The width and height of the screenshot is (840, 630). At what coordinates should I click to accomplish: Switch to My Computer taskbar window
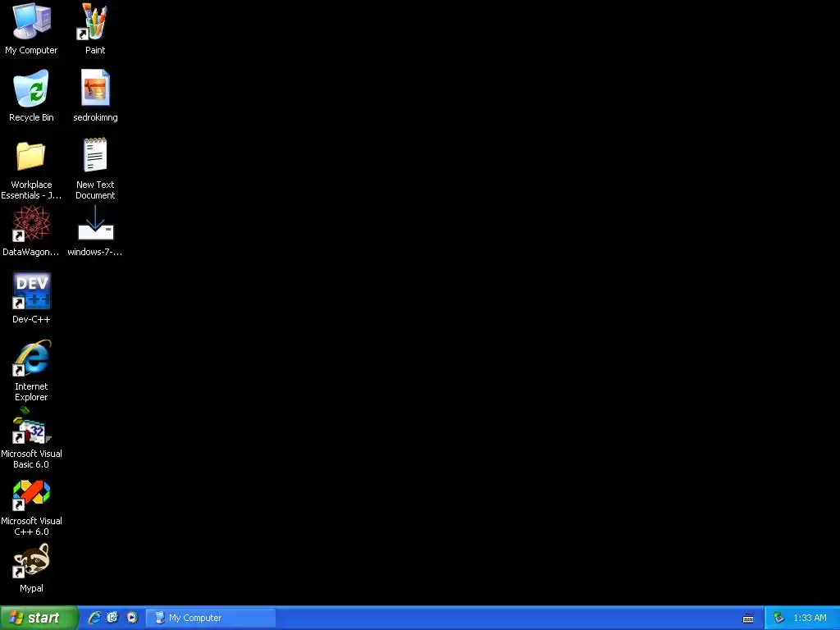coord(211,618)
